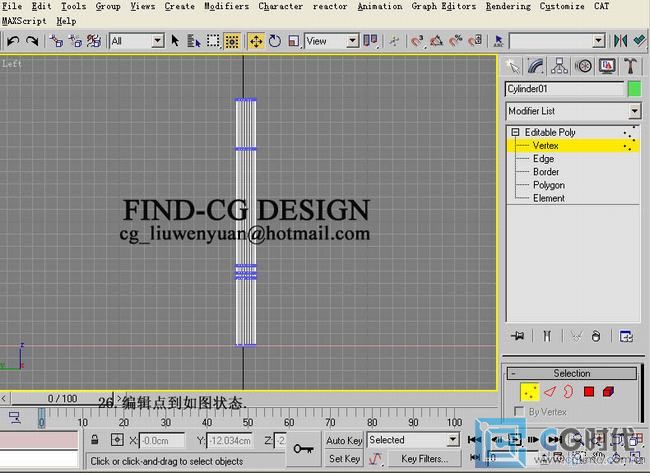Viewport: 650px width, 473px height.
Task: Click the Align tool icon
Action: point(640,41)
